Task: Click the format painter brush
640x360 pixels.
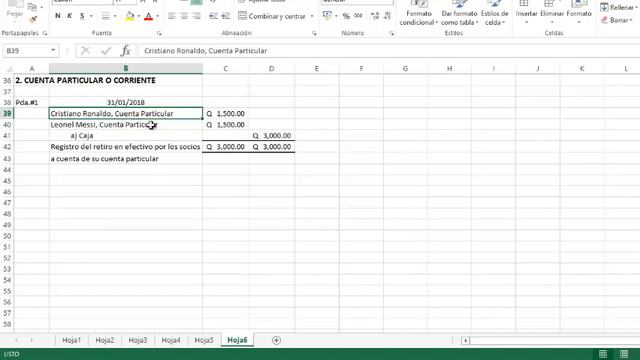Action: (x=33, y=19)
